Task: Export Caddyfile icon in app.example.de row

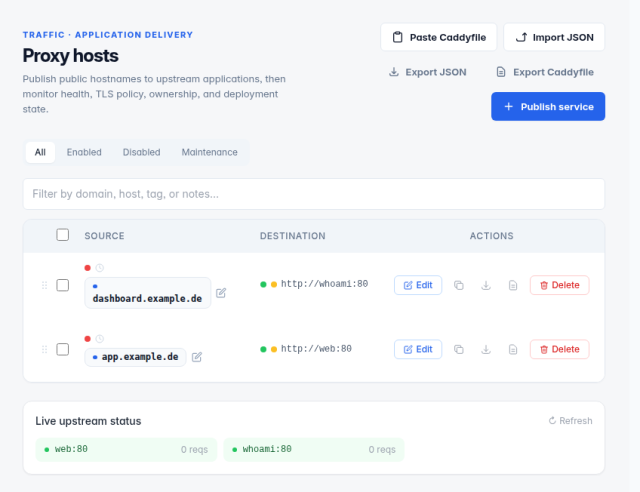Action: [x=513, y=349]
